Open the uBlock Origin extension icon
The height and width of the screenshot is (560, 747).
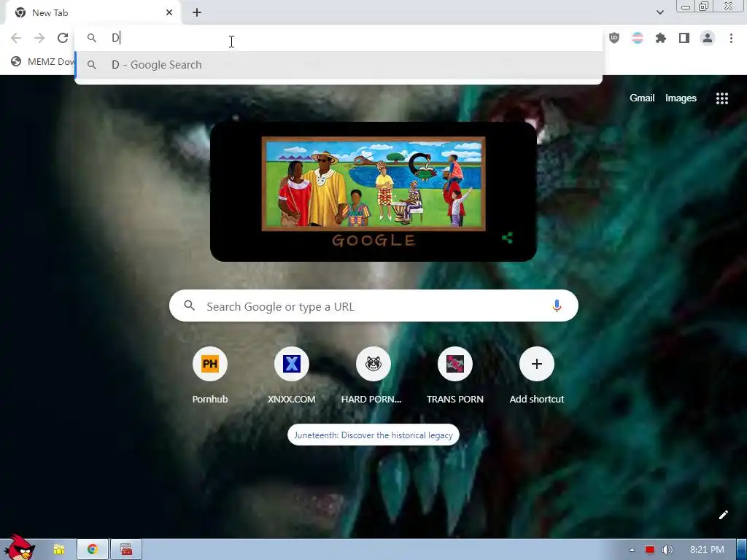click(614, 38)
